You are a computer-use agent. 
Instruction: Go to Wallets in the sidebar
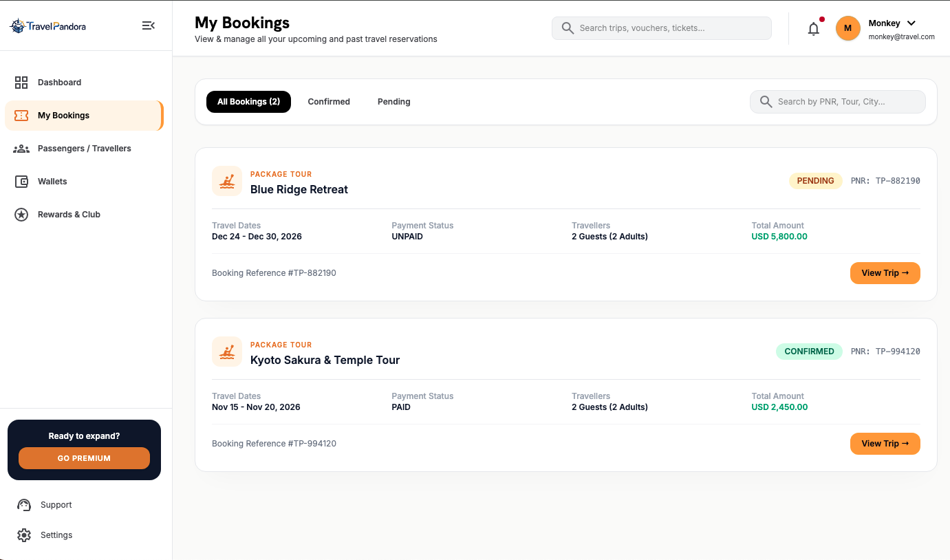tap(84, 182)
